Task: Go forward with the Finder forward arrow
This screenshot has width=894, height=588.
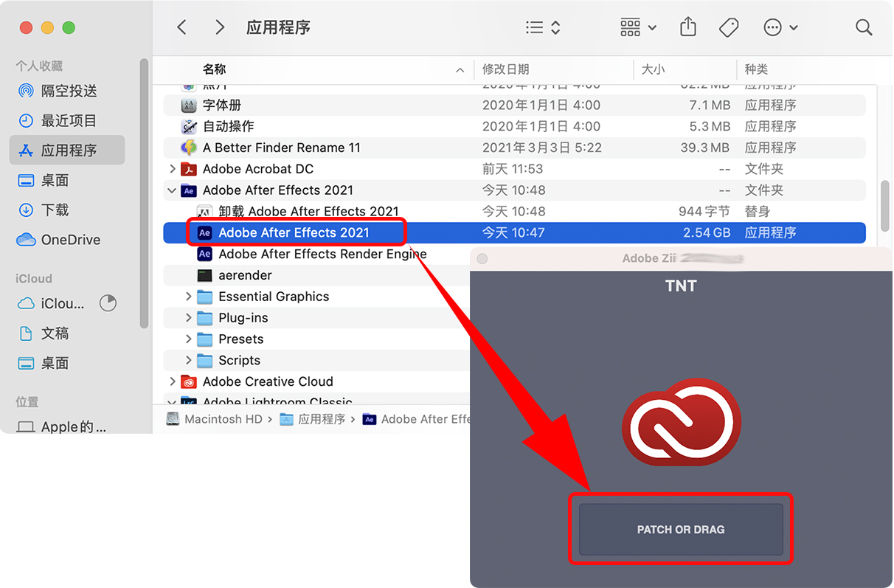Action: click(x=220, y=28)
